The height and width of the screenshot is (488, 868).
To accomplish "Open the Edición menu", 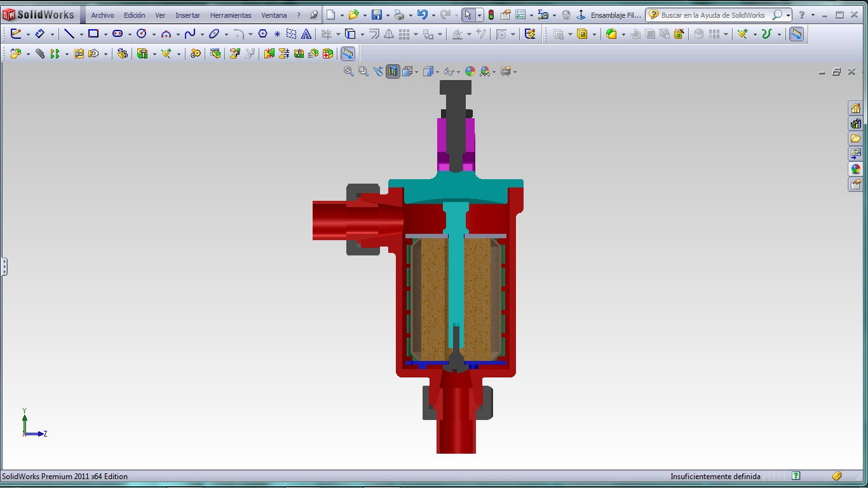I will [x=134, y=15].
